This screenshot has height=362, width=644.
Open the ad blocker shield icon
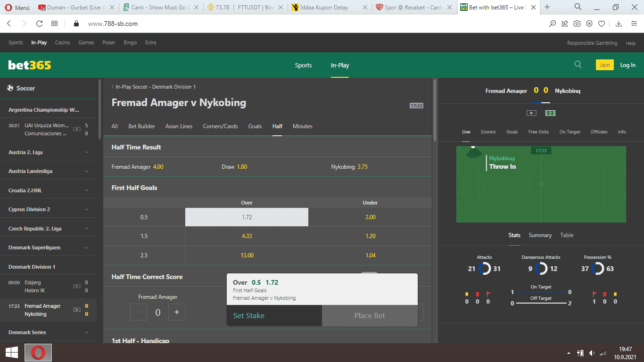(589, 24)
